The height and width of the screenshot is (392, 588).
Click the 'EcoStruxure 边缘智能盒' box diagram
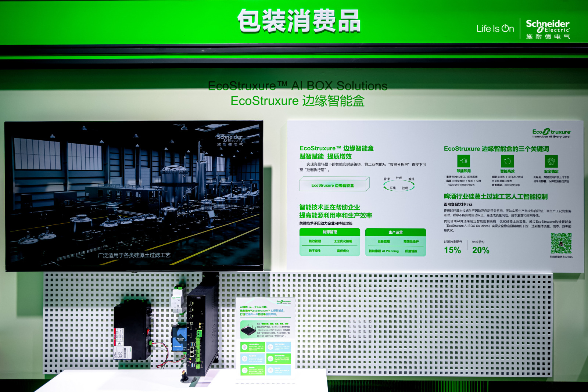334,184
